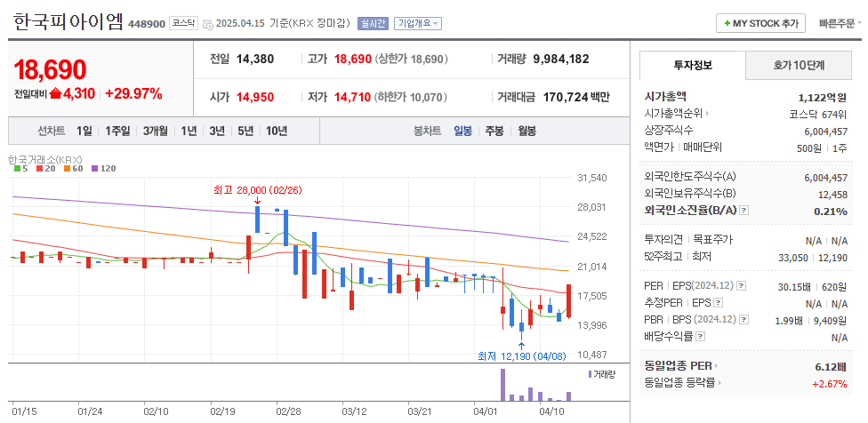Click the 저가 value 14,710
868x423 pixels.
pos(352,98)
